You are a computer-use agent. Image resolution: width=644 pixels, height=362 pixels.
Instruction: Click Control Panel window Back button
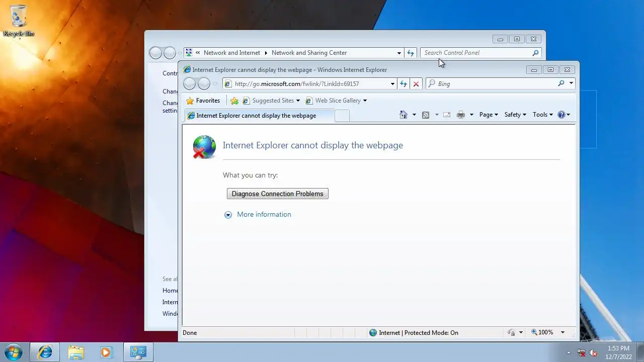click(155, 52)
